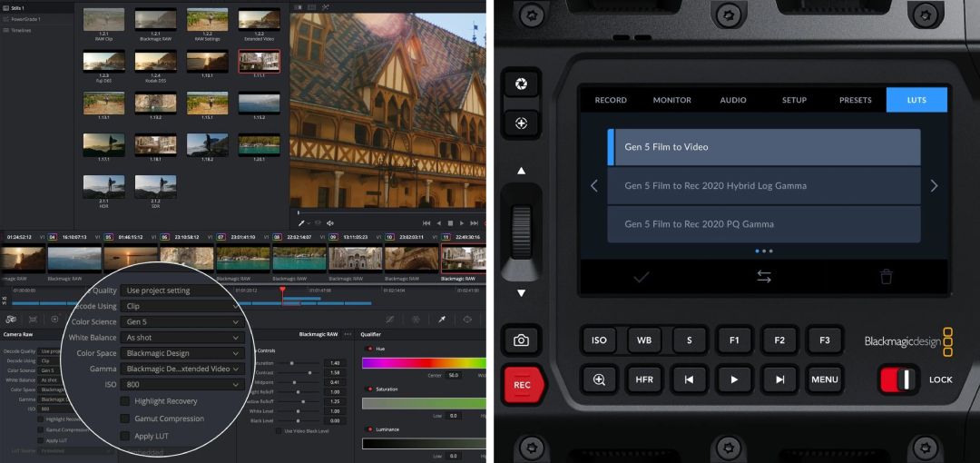Tap the right chevron beside the LUT list
This screenshot has width=980, height=463.
pyautogui.click(x=934, y=186)
